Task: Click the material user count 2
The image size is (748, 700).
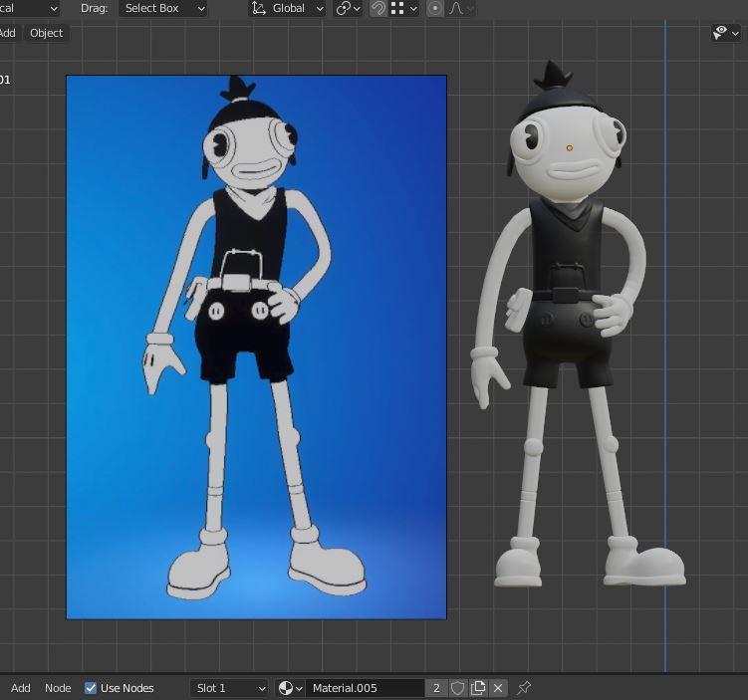Action: (x=436, y=688)
